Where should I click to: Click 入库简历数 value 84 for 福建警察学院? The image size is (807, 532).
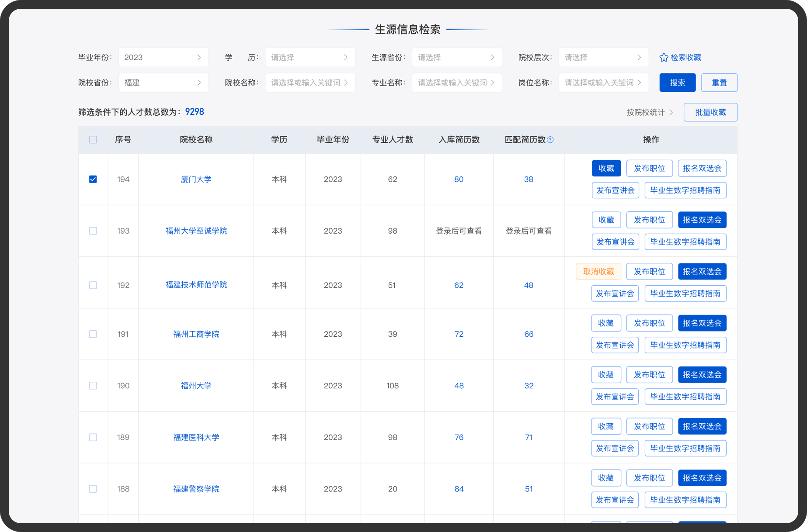[x=459, y=489]
